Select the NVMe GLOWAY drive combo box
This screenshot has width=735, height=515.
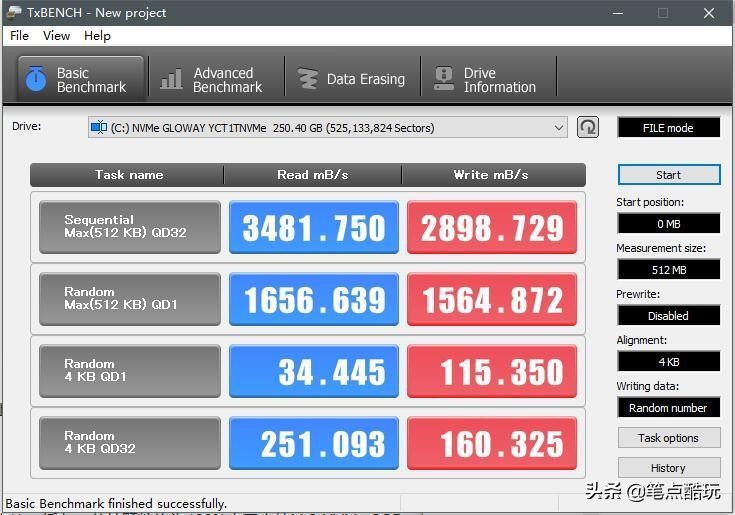[x=327, y=127]
